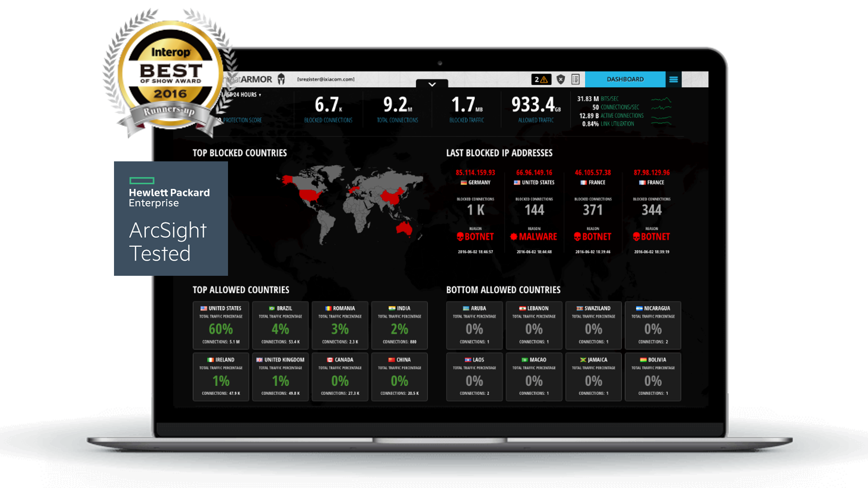This screenshot has height=488, width=868.
Task: Select blocked IP 66.96.149.16
Action: (534, 173)
